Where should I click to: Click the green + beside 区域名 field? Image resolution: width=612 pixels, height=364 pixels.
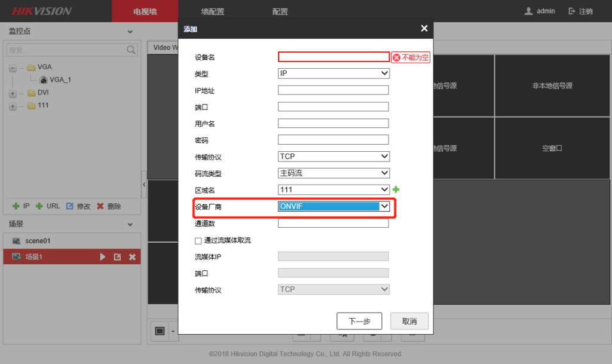click(x=395, y=189)
